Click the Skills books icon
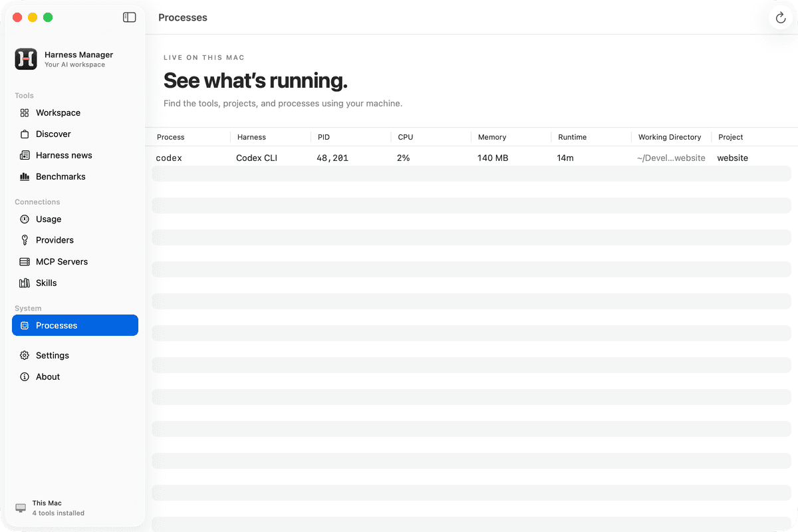 (x=25, y=283)
